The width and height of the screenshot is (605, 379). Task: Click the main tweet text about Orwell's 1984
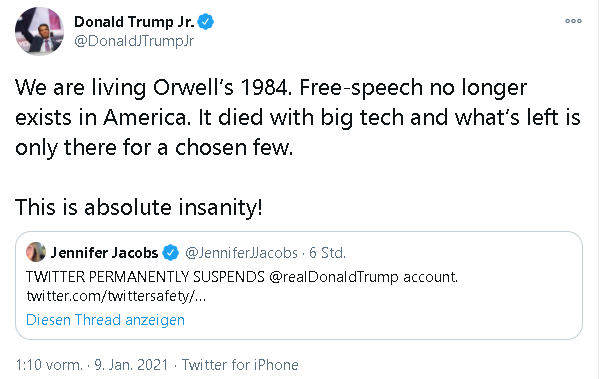pos(297,118)
